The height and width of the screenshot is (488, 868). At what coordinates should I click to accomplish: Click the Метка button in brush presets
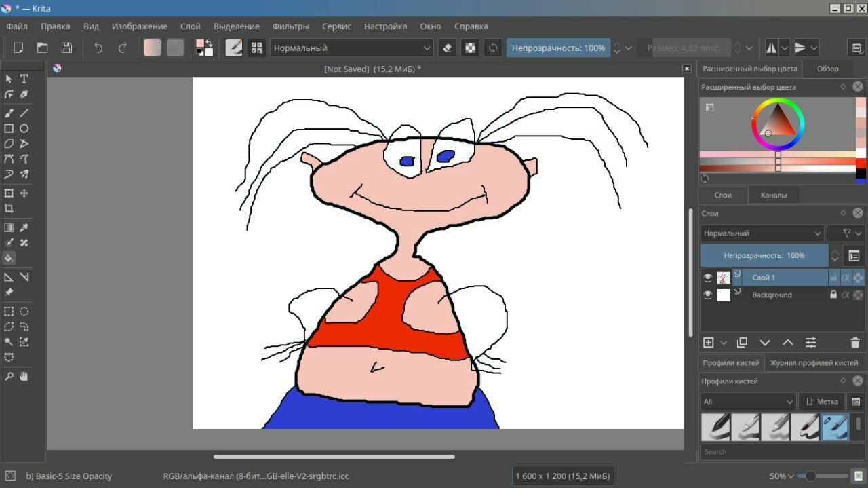(x=821, y=402)
